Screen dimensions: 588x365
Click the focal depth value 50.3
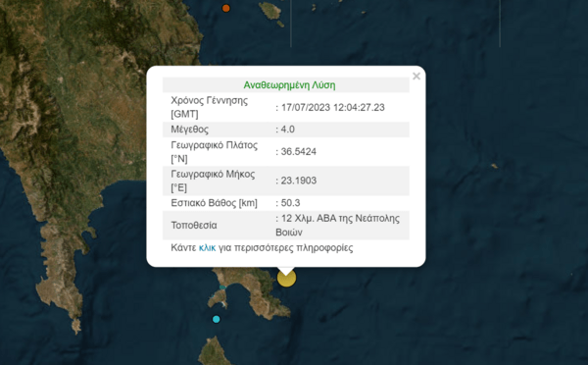291,203
